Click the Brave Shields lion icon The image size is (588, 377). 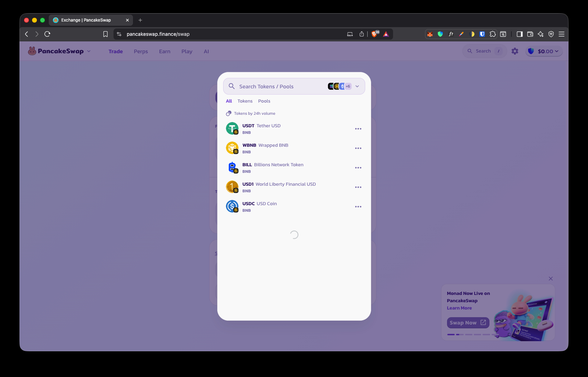point(375,34)
